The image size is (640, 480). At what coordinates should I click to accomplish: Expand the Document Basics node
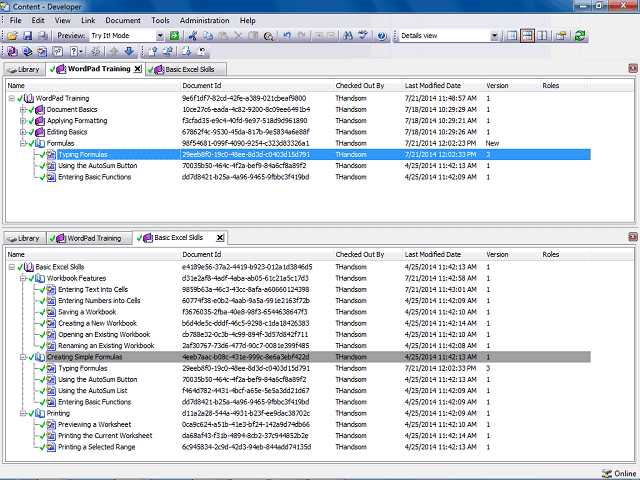pos(23,109)
